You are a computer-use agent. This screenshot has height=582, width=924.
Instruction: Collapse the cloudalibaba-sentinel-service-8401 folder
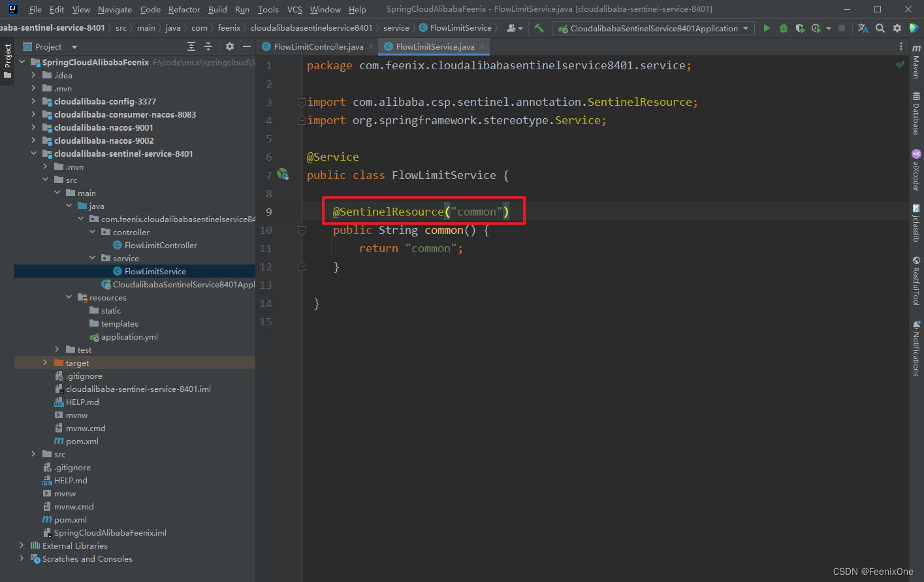[33, 154]
